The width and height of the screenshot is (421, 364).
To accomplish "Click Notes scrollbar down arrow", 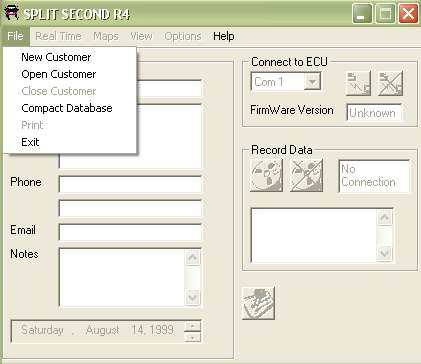I will 193,297.
